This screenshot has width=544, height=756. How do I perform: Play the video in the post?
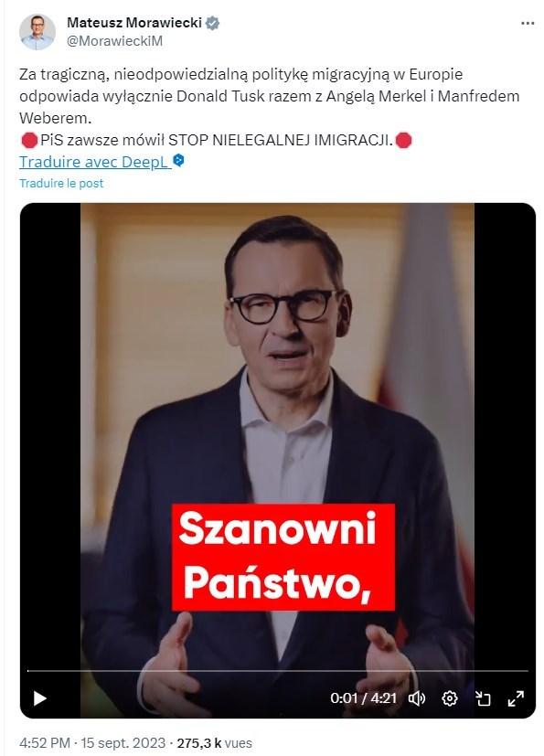(x=39, y=698)
